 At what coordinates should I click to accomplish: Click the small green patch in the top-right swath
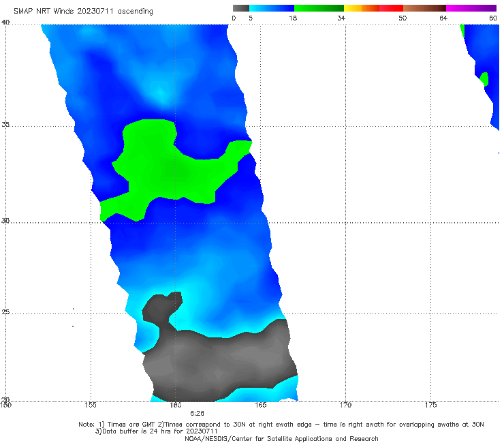[x=484, y=79]
